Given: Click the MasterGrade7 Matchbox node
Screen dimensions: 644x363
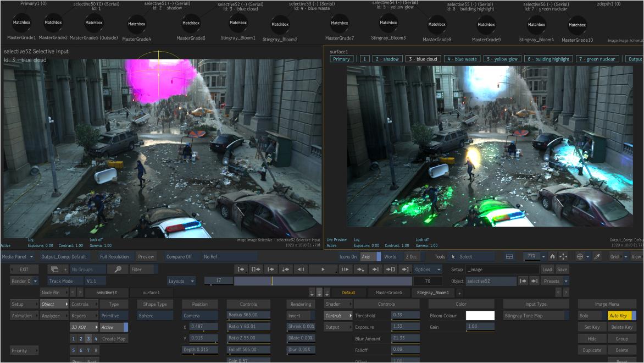Looking at the screenshot, I should point(339,24).
